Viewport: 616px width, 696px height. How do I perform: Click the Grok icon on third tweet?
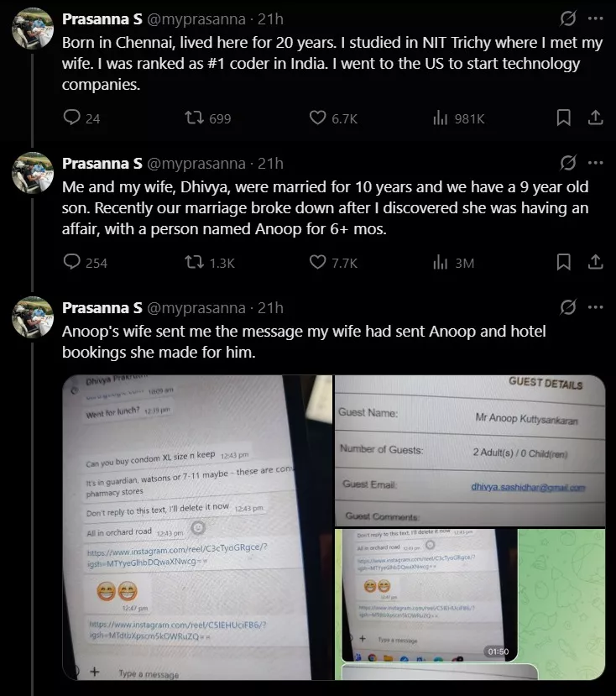pyautogui.click(x=567, y=307)
